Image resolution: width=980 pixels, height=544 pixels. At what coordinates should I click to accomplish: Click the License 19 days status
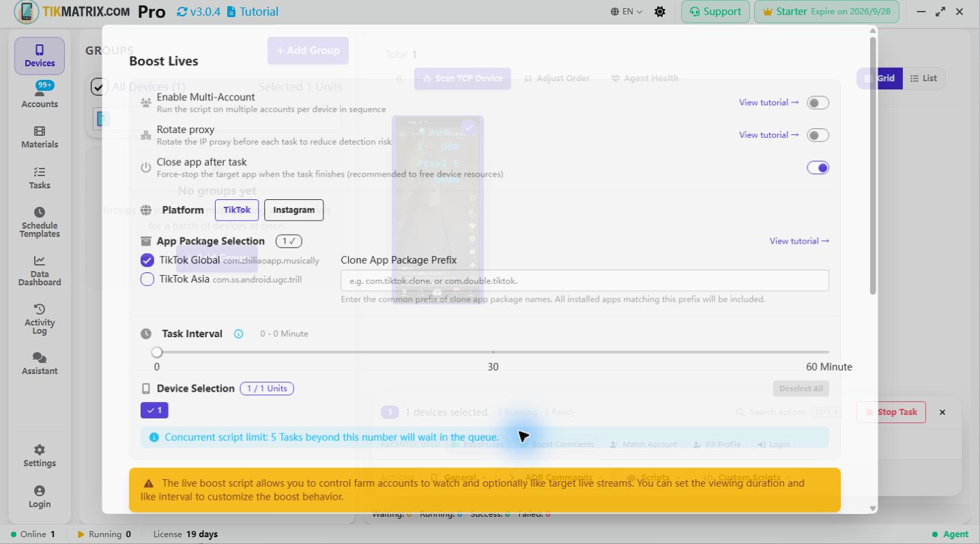tap(186, 534)
